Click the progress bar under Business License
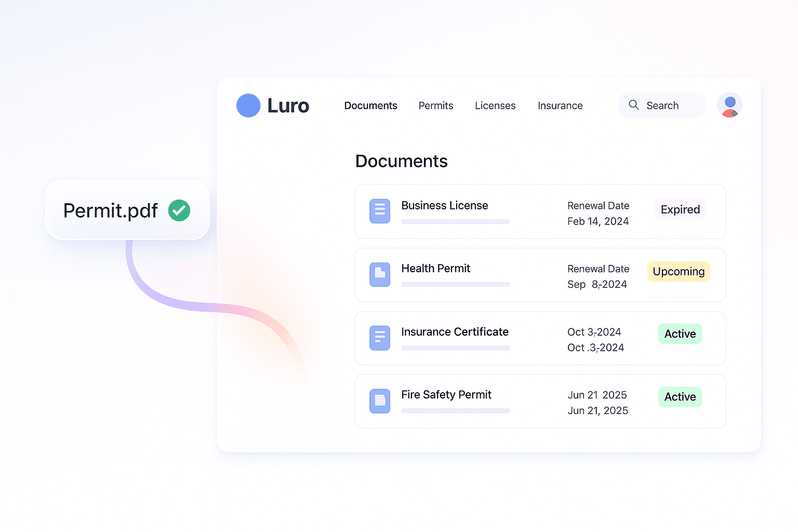 click(x=455, y=222)
